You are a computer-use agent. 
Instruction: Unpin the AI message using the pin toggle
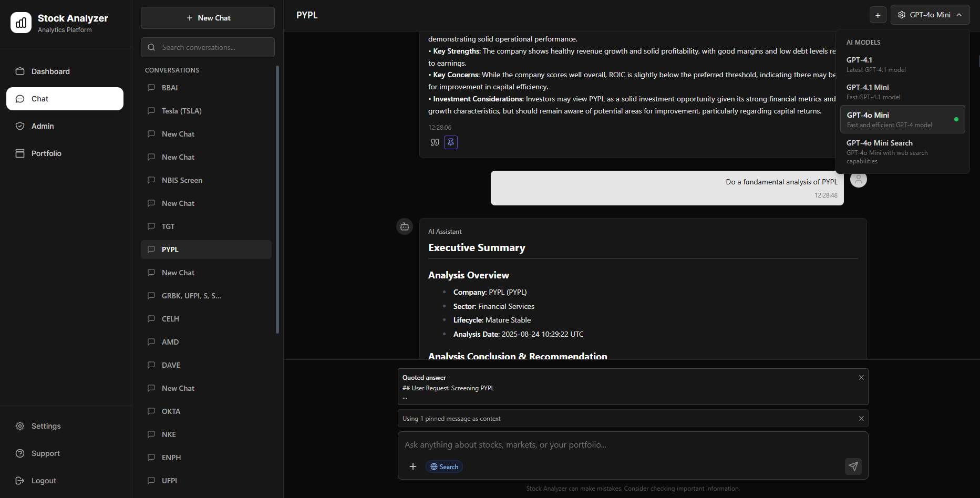(x=451, y=142)
